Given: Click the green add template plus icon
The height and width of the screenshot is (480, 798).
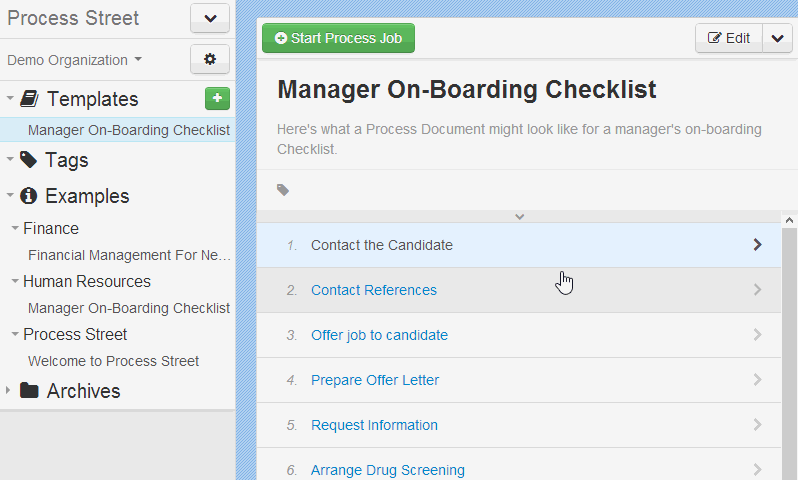Looking at the screenshot, I should (x=217, y=98).
